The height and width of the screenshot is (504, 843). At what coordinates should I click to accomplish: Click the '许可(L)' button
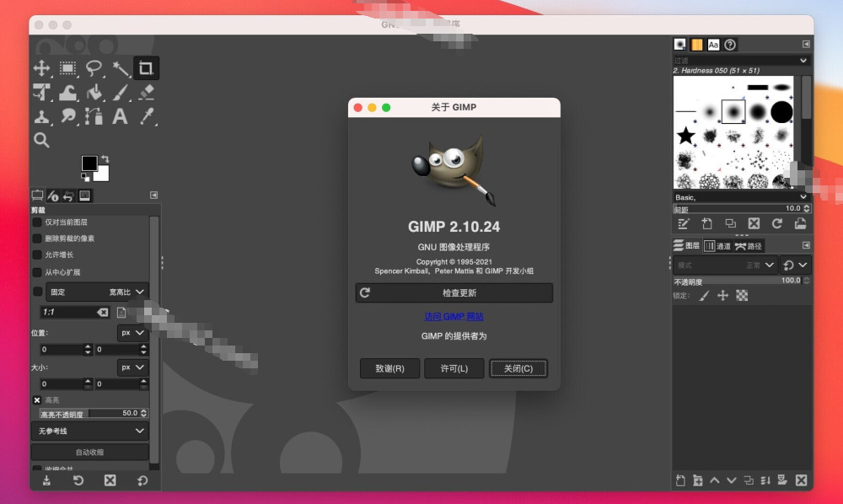(454, 368)
